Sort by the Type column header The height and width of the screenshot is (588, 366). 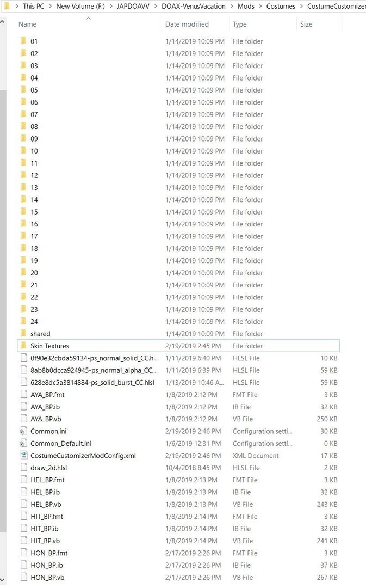pyautogui.click(x=239, y=24)
